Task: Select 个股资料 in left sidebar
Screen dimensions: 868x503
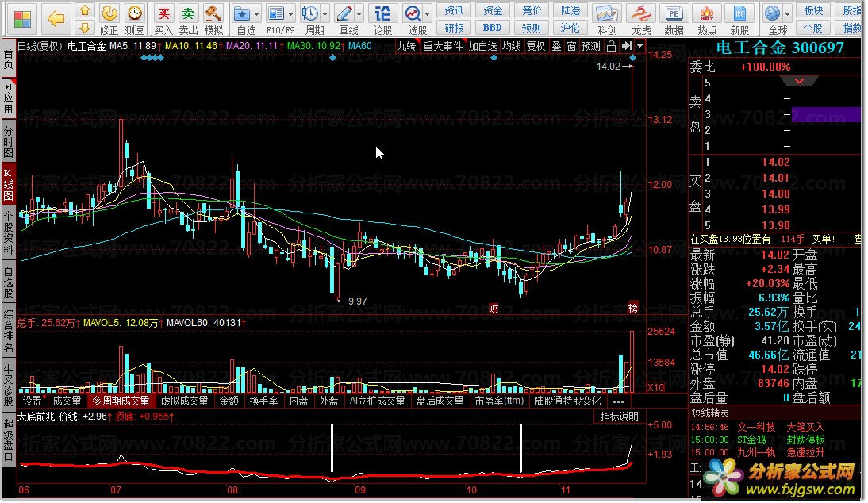Action: 8,232
